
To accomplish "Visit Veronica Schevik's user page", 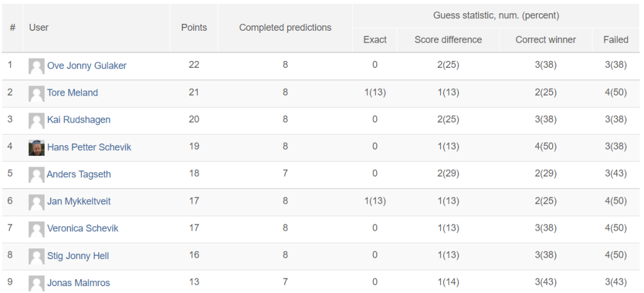I will point(82,228).
